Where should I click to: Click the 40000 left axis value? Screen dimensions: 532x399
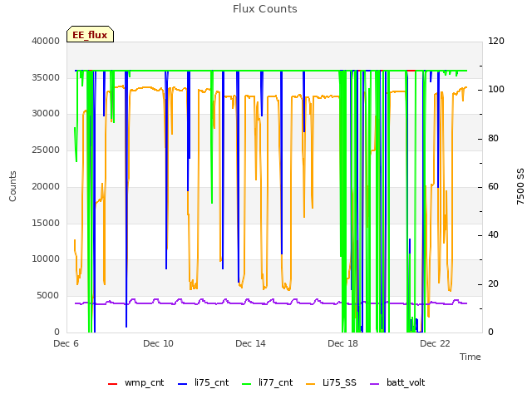coord(46,41)
